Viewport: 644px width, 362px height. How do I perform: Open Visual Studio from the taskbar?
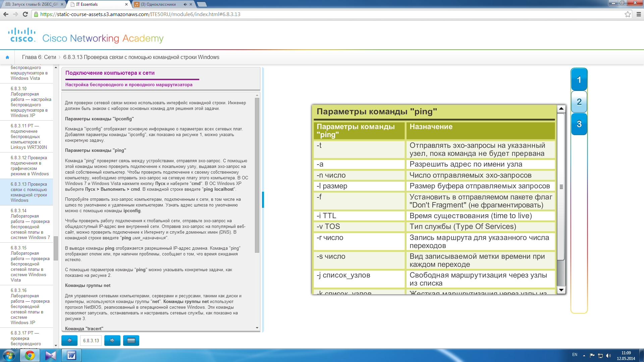click(51, 355)
